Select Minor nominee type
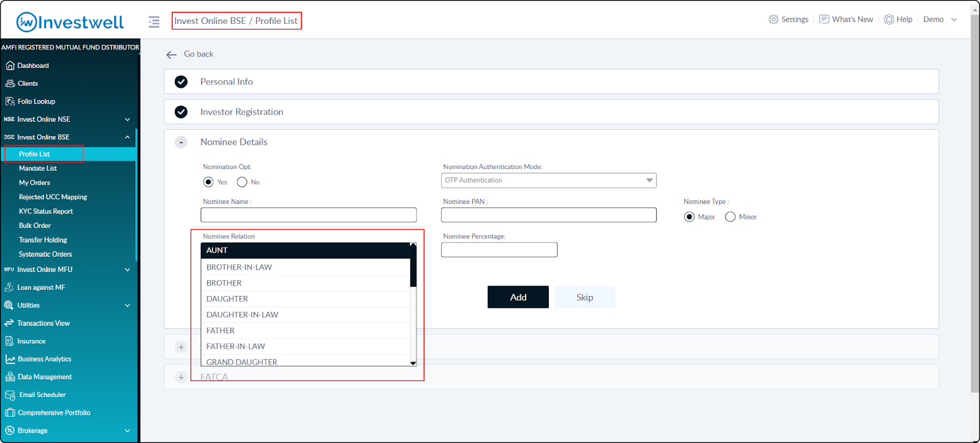The image size is (980, 443). tap(730, 217)
